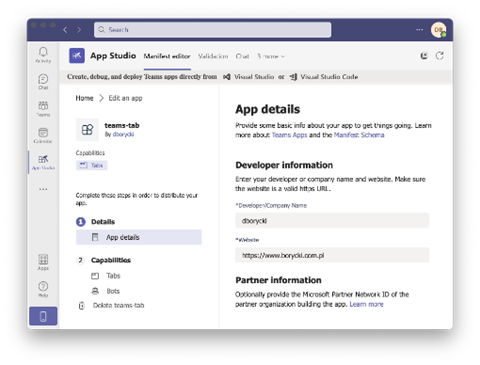
Task: Click the Website URL field
Action: tap(332, 255)
